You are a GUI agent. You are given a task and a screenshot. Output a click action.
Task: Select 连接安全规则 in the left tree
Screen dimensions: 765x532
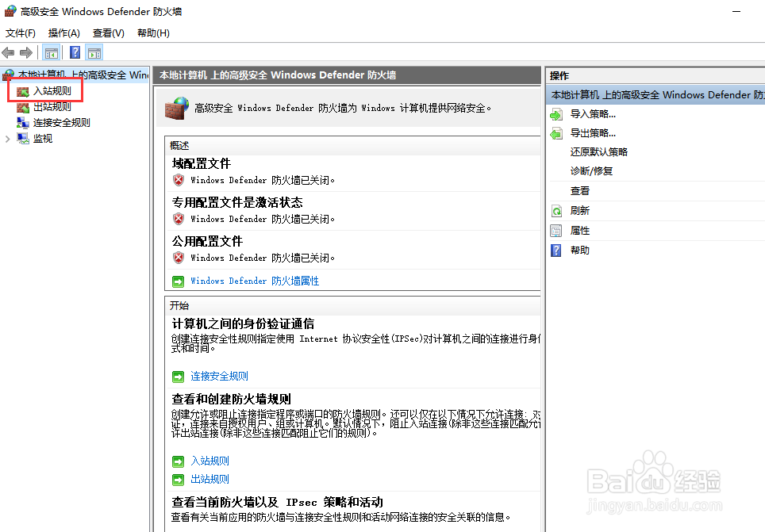click(x=61, y=123)
